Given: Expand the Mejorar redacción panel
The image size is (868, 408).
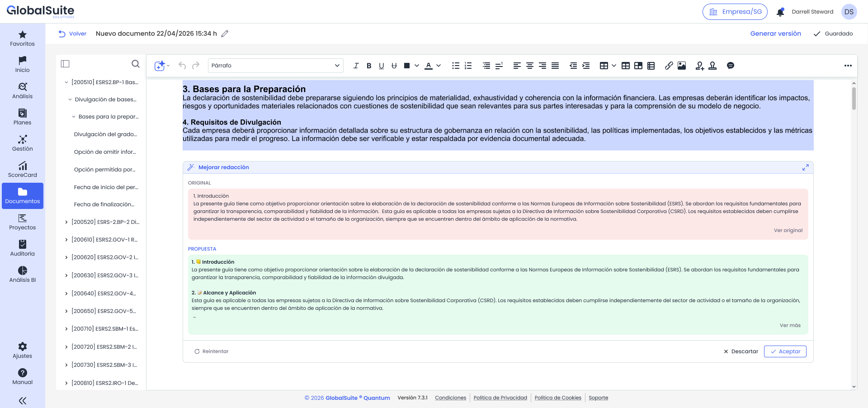Looking at the screenshot, I should 806,167.
